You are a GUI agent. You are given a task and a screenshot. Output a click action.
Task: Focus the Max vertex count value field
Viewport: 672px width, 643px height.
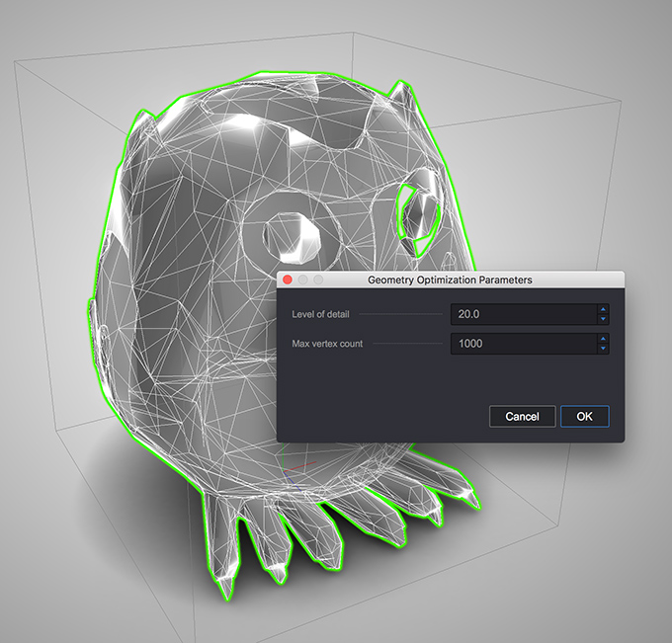[524, 344]
